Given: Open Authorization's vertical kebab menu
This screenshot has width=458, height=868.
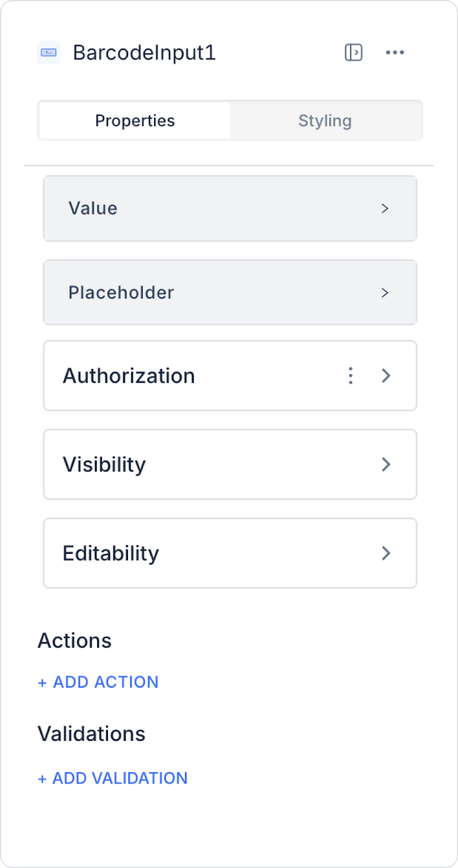Looking at the screenshot, I should click(x=351, y=375).
